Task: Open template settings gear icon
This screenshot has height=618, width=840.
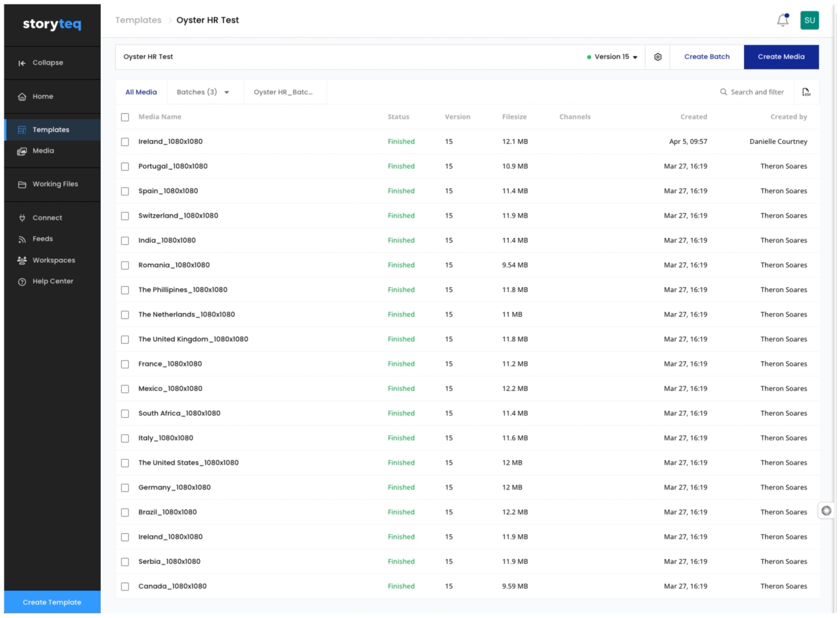Action: click(x=657, y=57)
